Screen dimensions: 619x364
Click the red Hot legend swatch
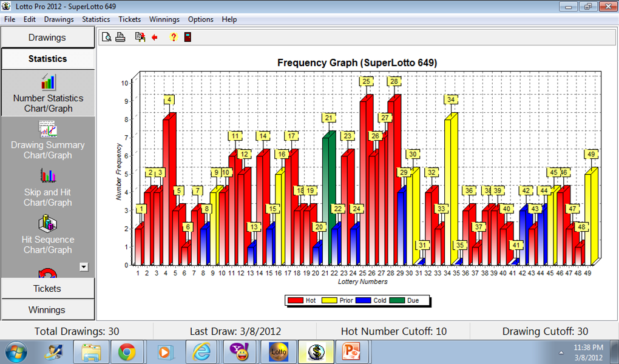click(x=296, y=300)
